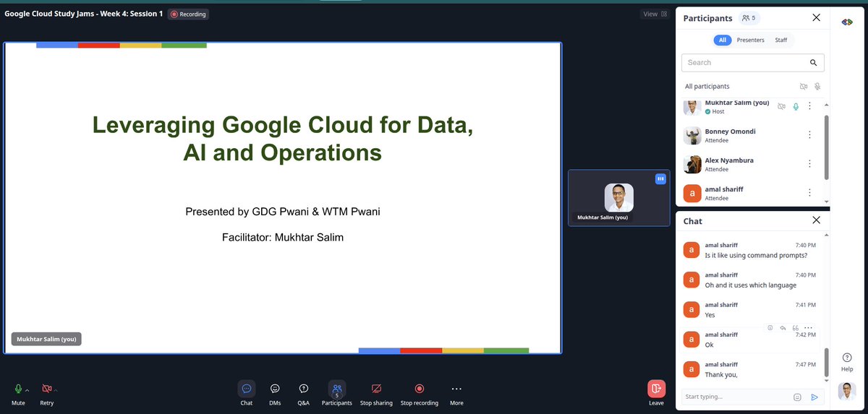Click the Recording status badge
The height and width of the screenshot is (414, 868).
(188, 14)
